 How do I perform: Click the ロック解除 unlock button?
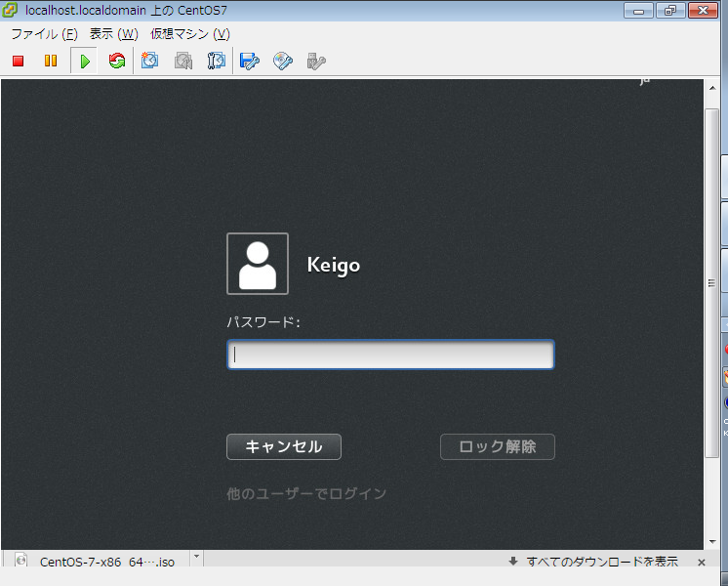(x=498, y=446)
